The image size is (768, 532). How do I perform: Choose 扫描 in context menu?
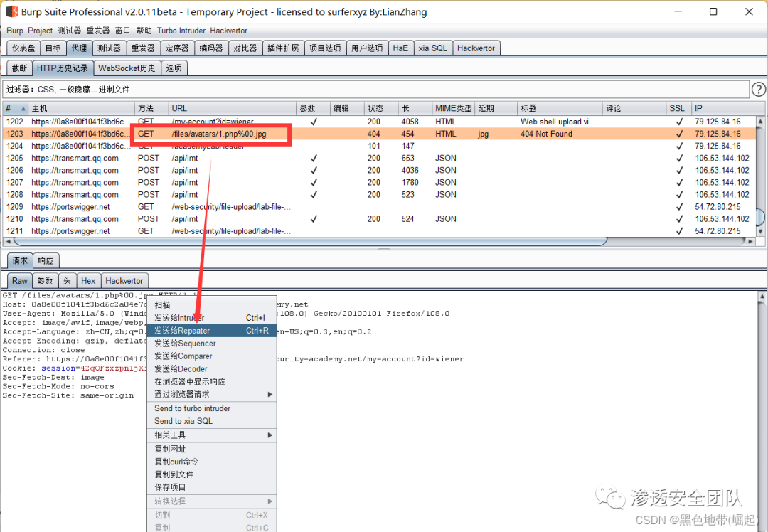[212, 304]
